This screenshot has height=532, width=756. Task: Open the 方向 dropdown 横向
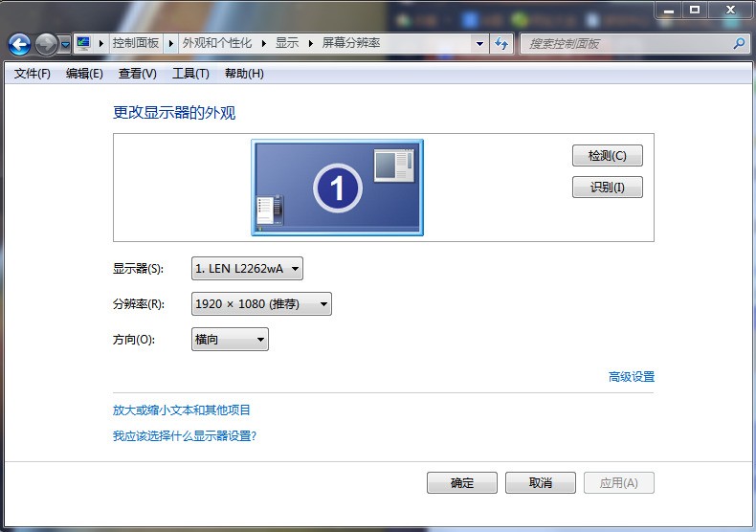230,340
